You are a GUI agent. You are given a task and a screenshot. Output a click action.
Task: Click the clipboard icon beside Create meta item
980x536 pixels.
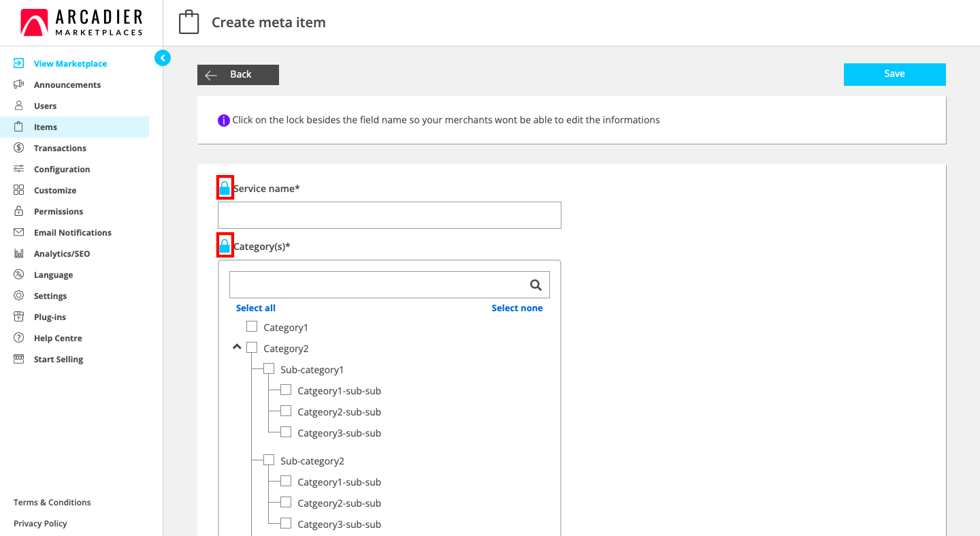[189, 22]
